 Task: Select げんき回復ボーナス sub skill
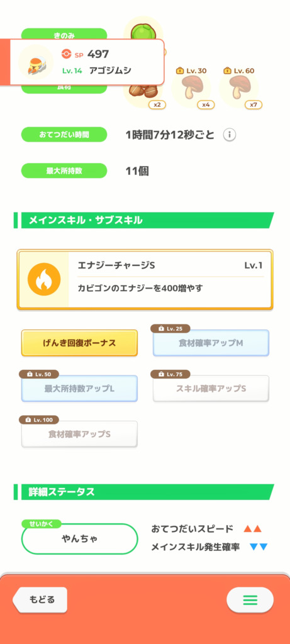pos(79,343)
